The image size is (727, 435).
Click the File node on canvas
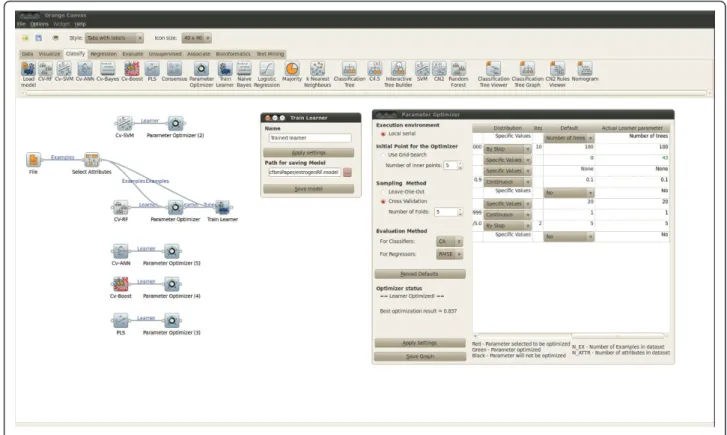click(x=33, y=160)
